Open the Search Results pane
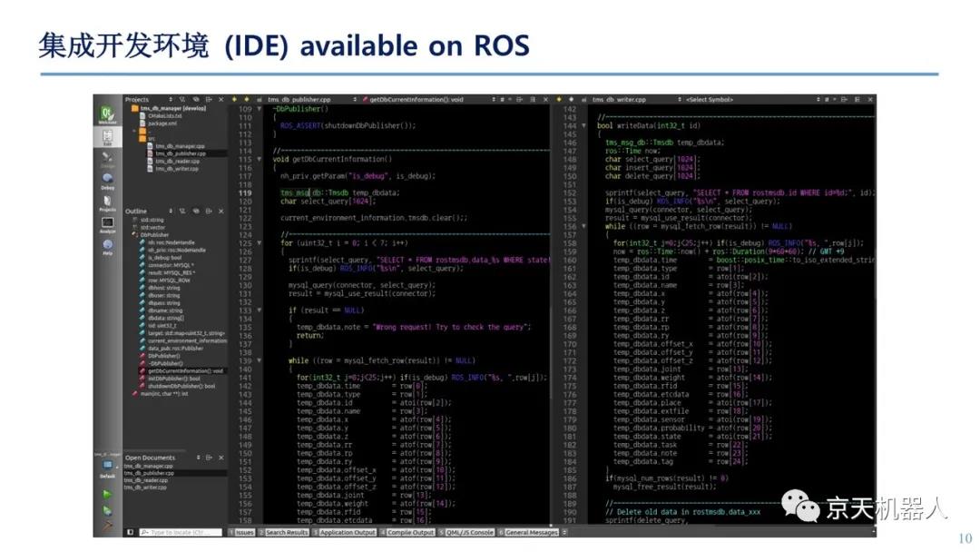 click(x=284, y=532)
